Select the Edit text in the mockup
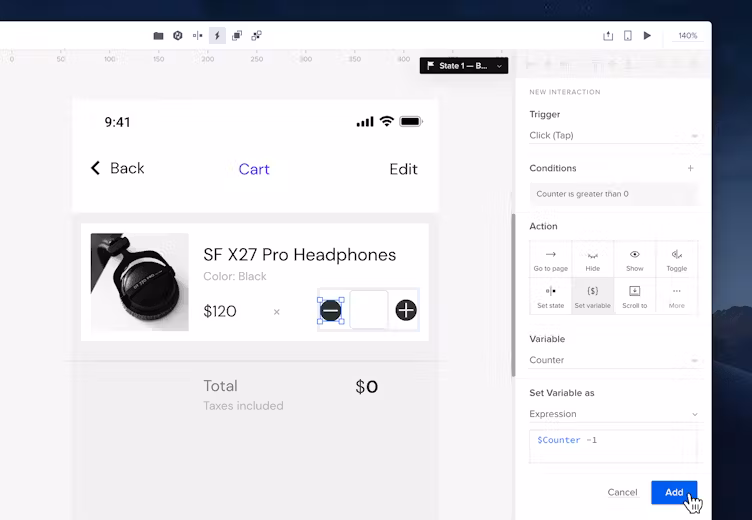752x520 pixels. click(403, 169)
